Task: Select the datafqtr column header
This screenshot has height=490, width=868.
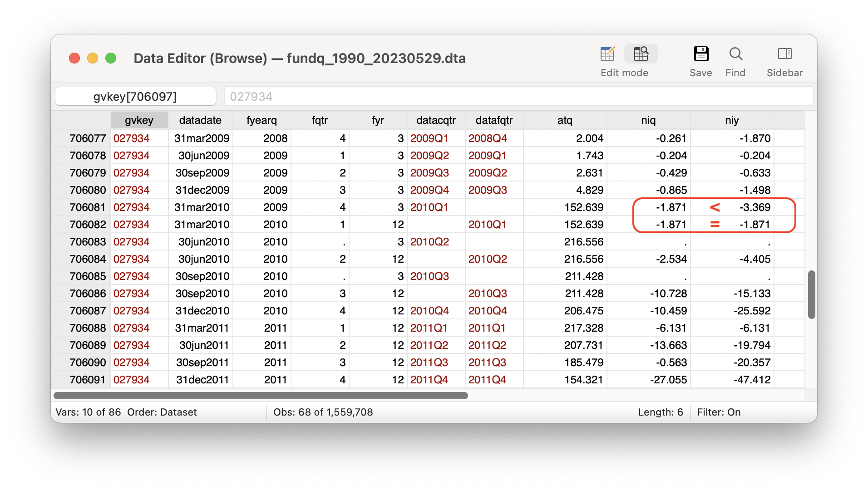Action: tap(494, 120)
